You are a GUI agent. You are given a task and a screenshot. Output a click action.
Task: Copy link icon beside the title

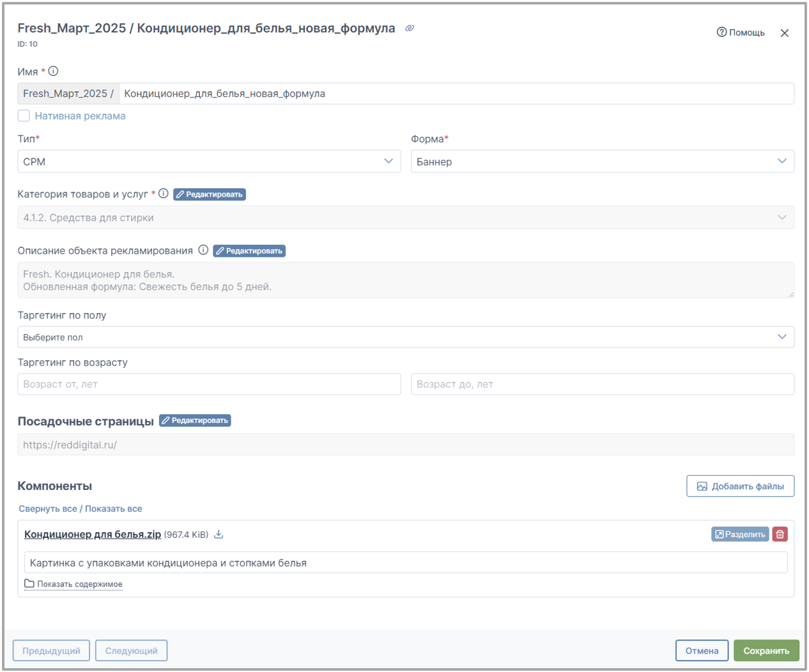(x=410, y=28)
